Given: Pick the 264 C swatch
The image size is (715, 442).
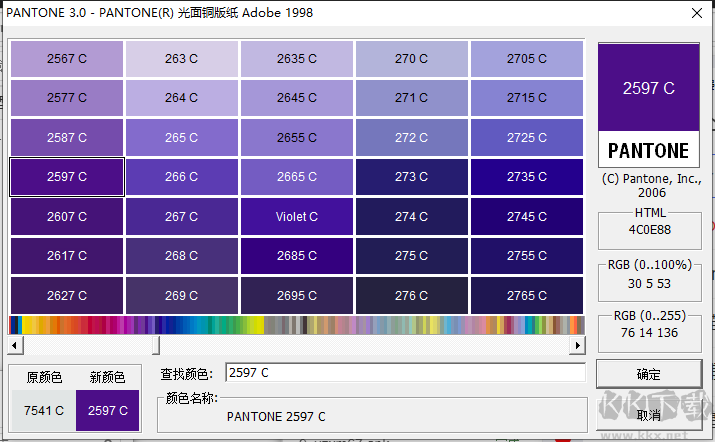Looking at the screenshot, I should coord(181,98).
